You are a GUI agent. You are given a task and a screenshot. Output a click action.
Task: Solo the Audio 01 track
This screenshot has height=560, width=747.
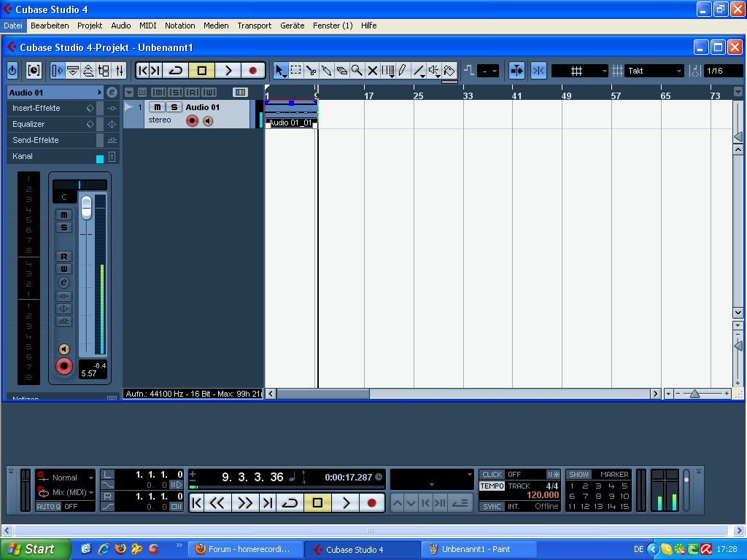[174, 107]
